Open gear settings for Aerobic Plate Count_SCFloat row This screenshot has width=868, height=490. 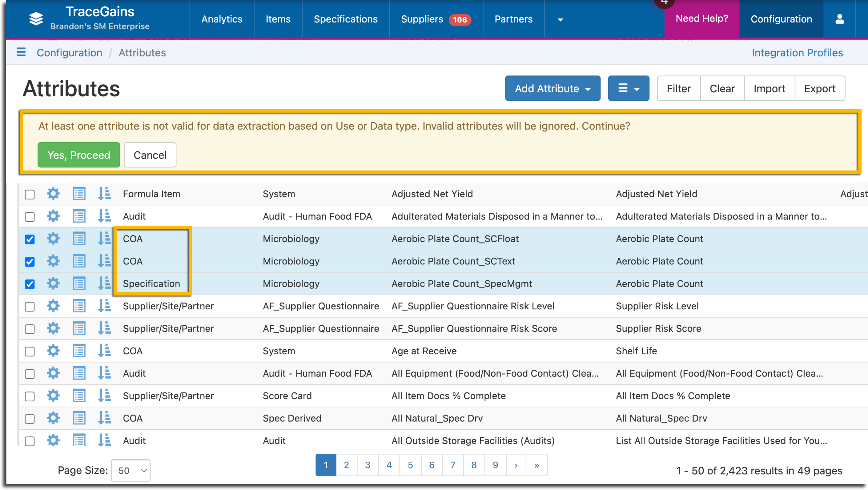click(53, 239)
